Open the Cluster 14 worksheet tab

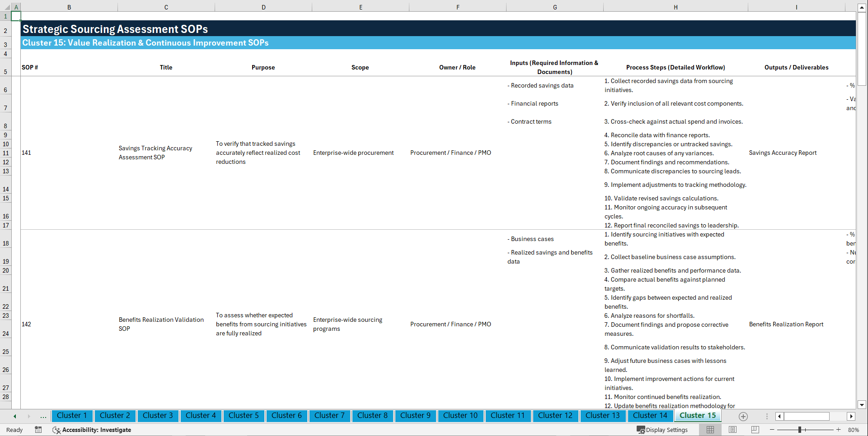[650, 416]
